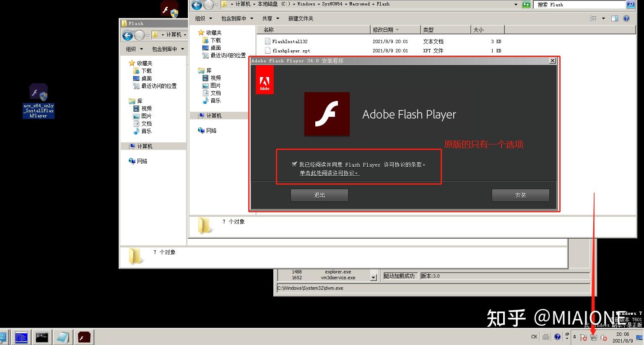644x345 pixels.
Task: Click the 安装 button in the installer
Action: (520, 195)
